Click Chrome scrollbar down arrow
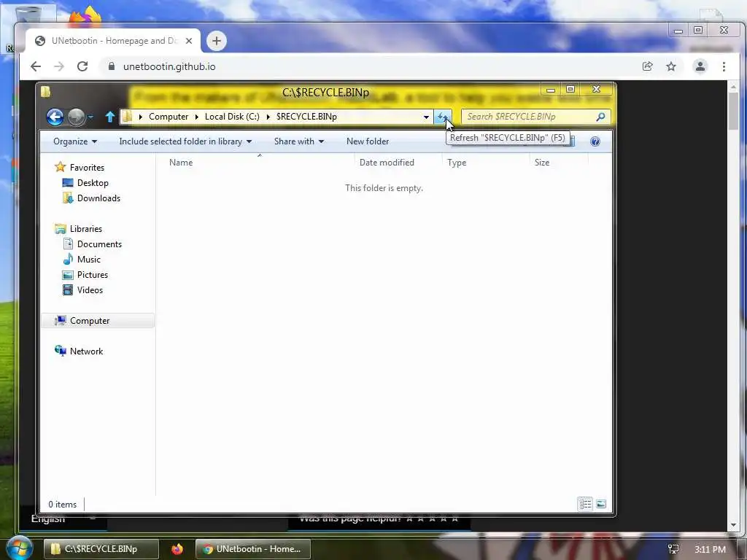The width and height of the screenshot is (747, 560). pos(734,525)
